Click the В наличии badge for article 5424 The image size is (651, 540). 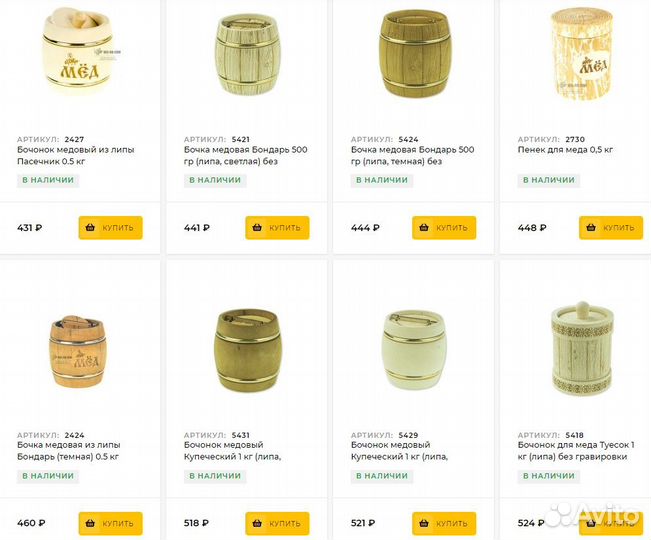(x=382, y=180)
